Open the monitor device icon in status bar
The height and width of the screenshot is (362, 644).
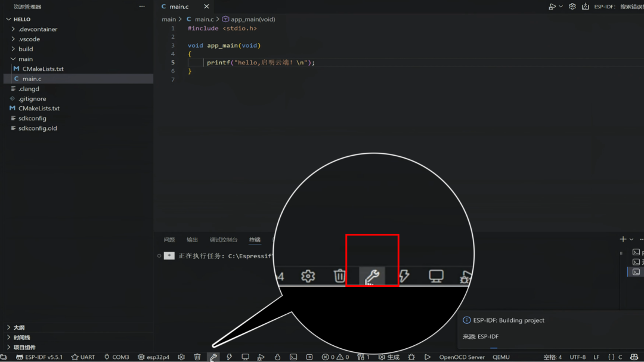pos(245,357)
